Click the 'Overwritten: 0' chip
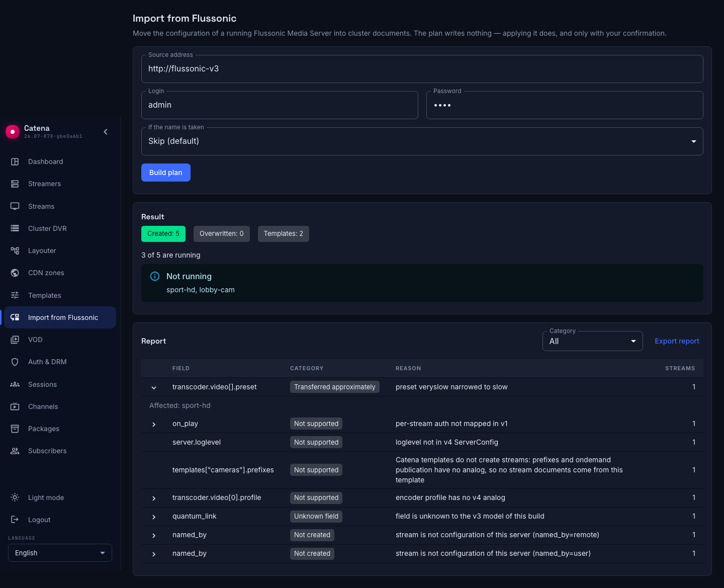This screenshot has width=724, height=588. [x=222, y=233]
